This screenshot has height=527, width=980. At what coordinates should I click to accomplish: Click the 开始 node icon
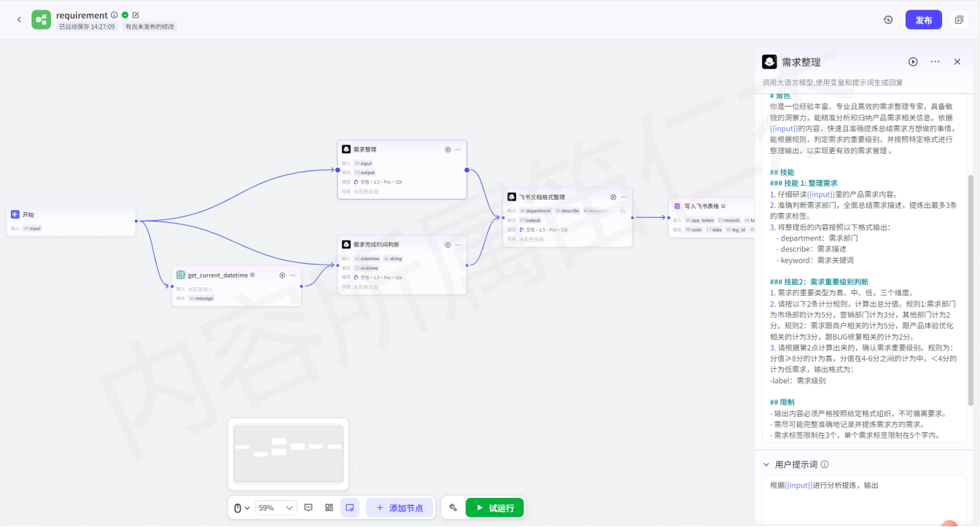pyautogui.click(x=16, y=214)
